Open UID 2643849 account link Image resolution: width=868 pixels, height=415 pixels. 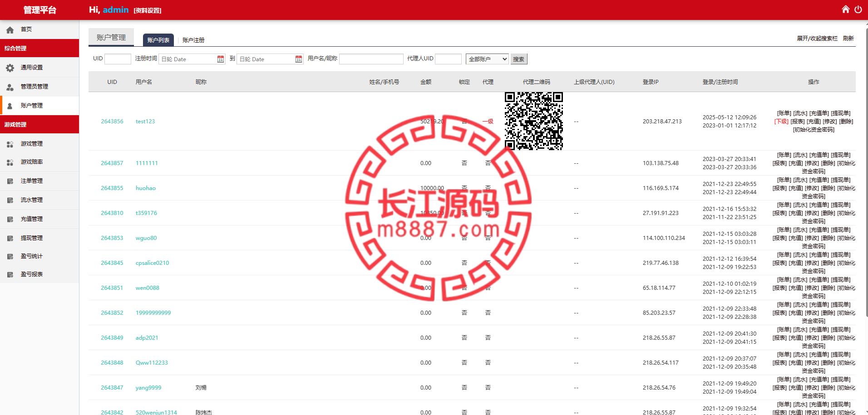[x=112, y=338]
